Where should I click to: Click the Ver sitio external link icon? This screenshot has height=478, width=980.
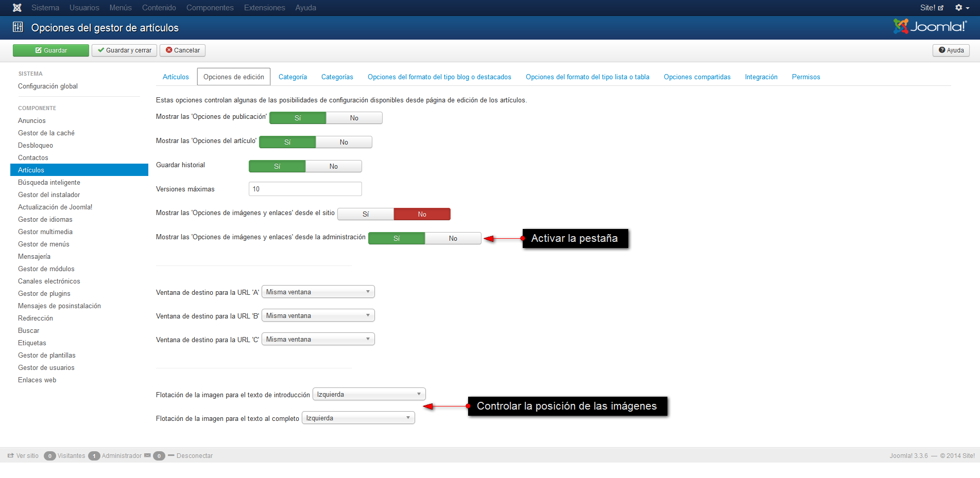point(10,455)
